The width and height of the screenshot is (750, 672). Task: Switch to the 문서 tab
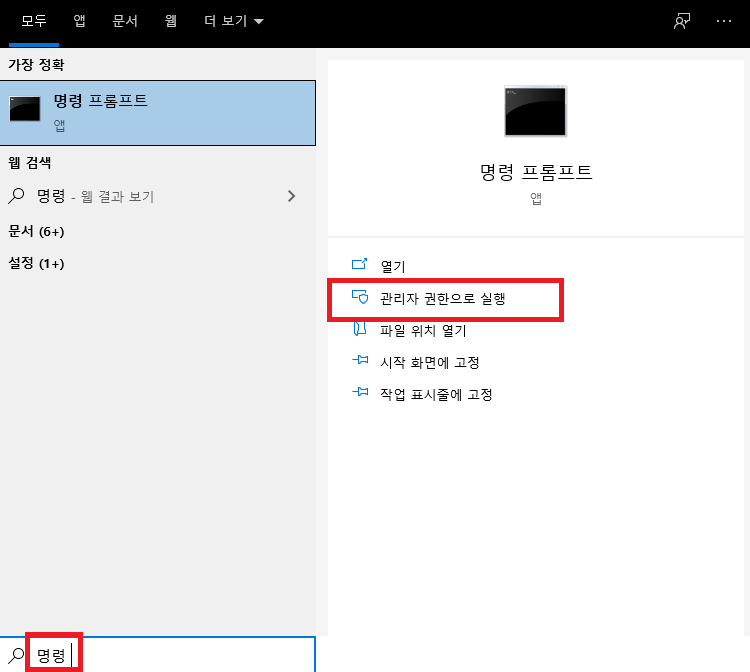[x=125, y=22]
